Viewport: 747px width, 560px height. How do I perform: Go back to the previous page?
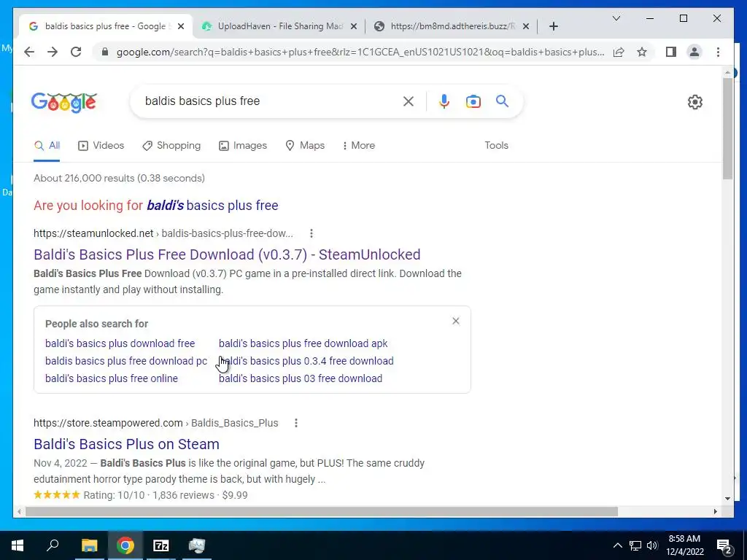(29, 52)
